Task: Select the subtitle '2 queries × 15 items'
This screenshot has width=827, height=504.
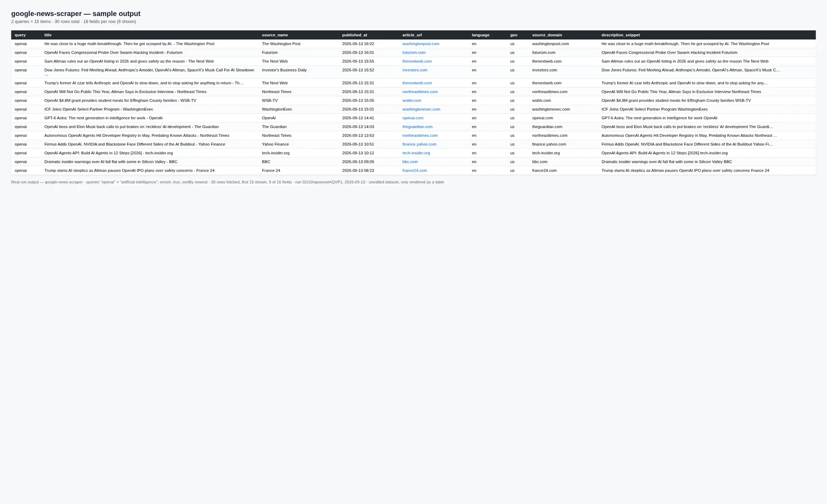Action: point(74,22)
